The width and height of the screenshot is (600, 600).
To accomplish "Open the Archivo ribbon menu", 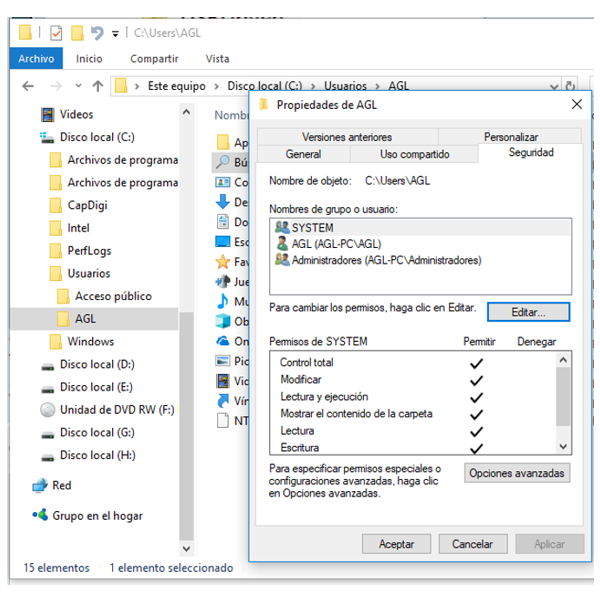I will (36, 59).
